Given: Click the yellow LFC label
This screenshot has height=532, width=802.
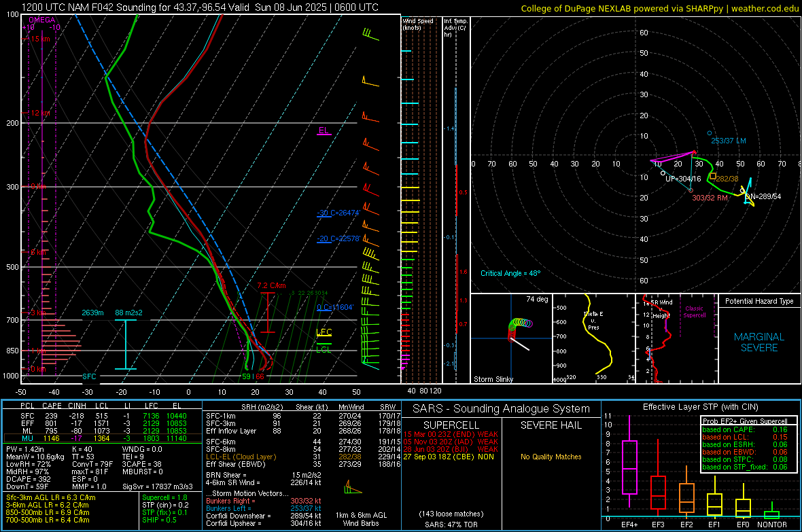Looking at the screenshot, I should tap(324, 332).
